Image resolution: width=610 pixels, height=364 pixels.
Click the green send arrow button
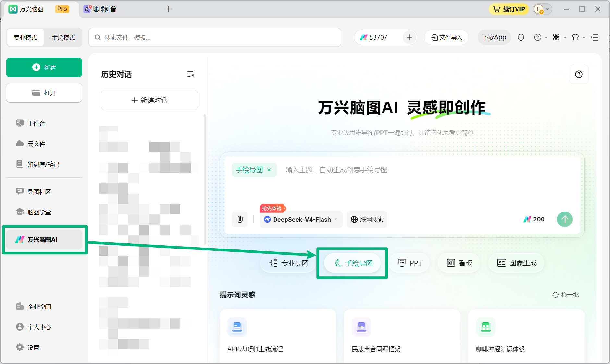click(x=565, y=219)
